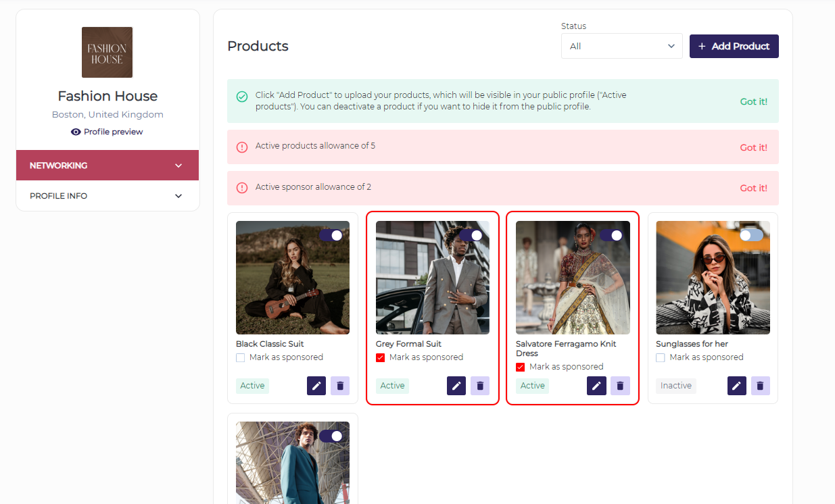The height and width of the screenshot is (504, 835).
Task: Dismiss the active sponsor allowance notice
Action: coord(753,188)
